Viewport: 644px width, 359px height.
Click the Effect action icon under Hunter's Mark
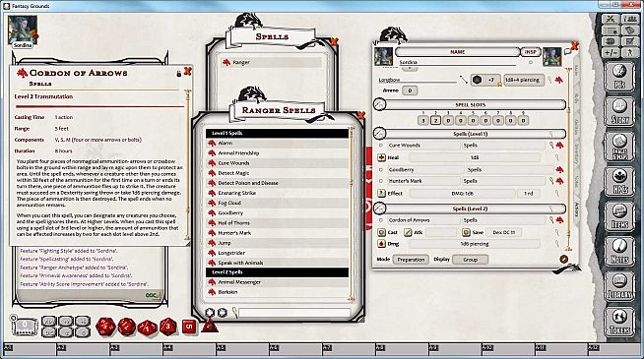(x=381, y=193)
